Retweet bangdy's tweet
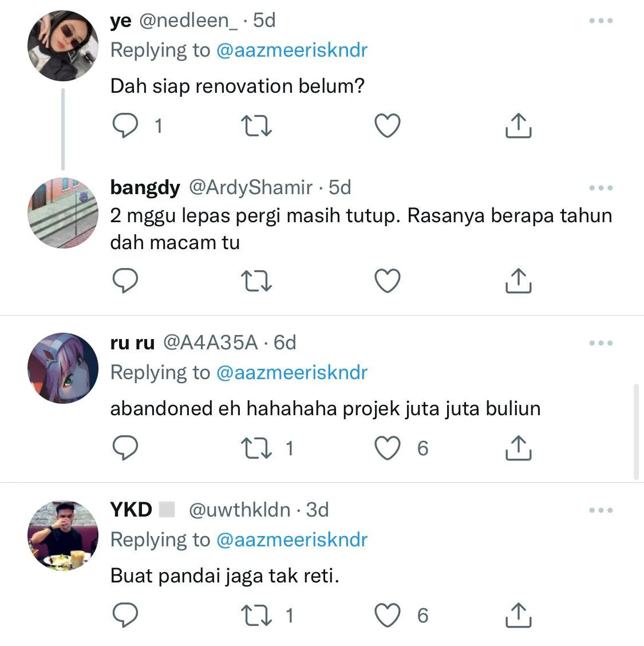644x646 pixels. click(x=256, y=281)
